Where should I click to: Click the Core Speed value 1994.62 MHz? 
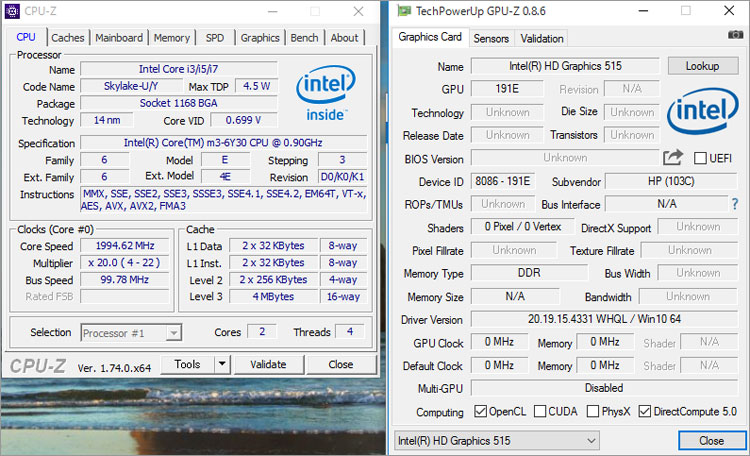[x=125, y=246]
